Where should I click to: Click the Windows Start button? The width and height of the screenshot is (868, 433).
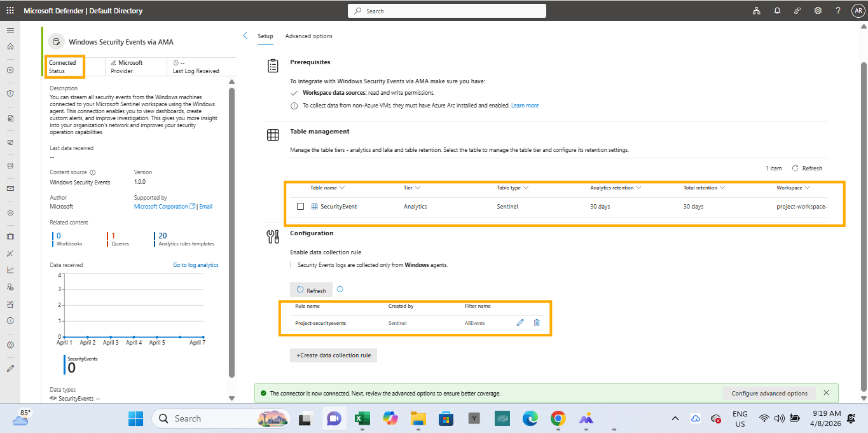(136, 418)
